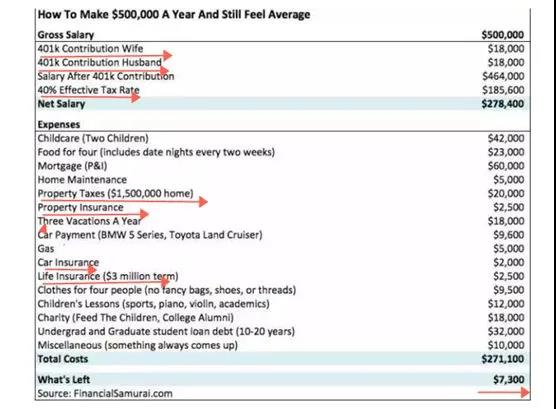The width and height of the screenshot is (556, 409).
Task: Click the red arrow under Property Insurance
Action: pos(95,214)
